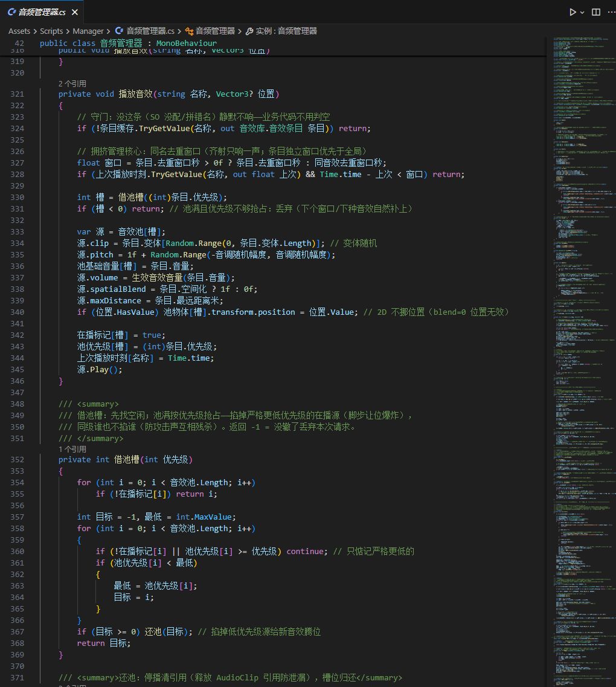The width and height of the screenshot is (616, 687).
Task: Click the wrench property icon in breadcrumbs
Action: [249, 31]
